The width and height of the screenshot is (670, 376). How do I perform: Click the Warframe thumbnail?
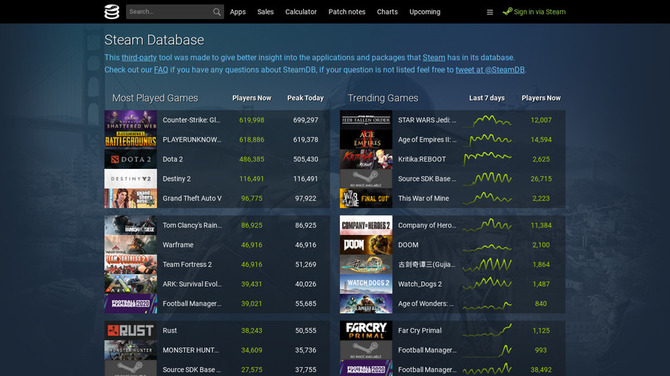coord(131,245)
